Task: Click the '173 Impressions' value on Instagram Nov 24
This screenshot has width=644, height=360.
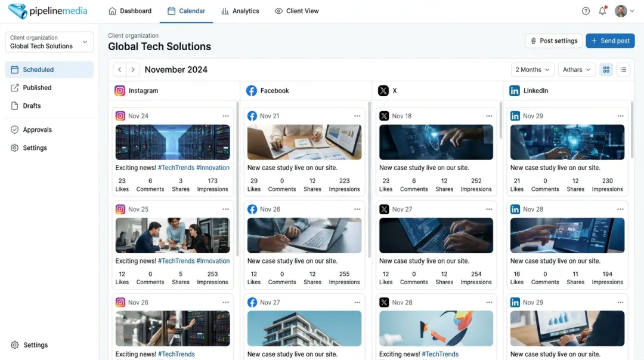Action: 212,184
